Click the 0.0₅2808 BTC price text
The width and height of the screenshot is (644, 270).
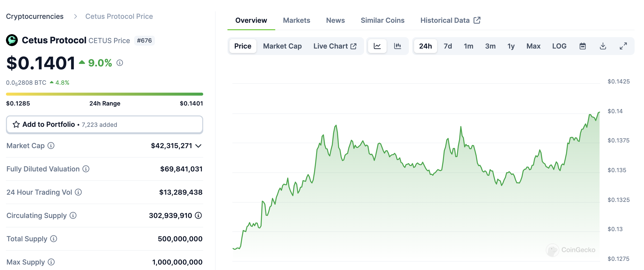pos(26,82)
